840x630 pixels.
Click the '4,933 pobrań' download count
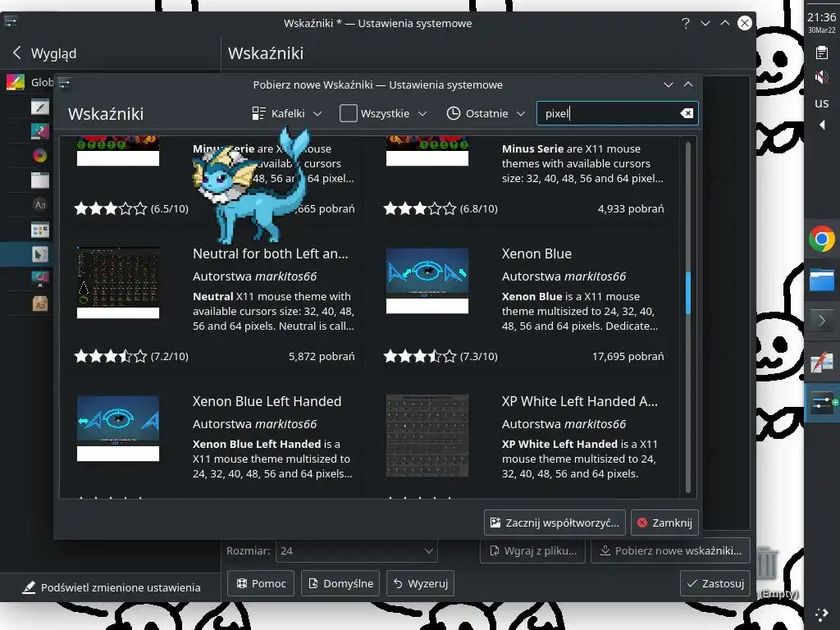coord(631,208)
